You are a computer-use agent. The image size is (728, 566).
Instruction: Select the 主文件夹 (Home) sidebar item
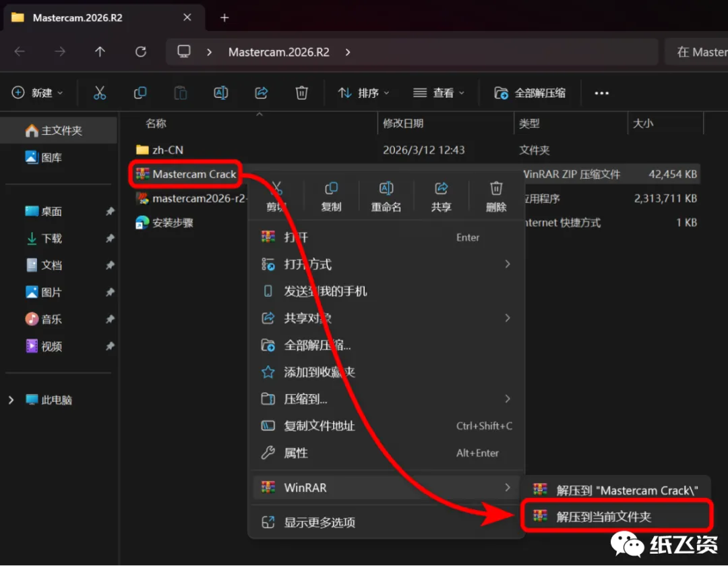pos(59,131)
